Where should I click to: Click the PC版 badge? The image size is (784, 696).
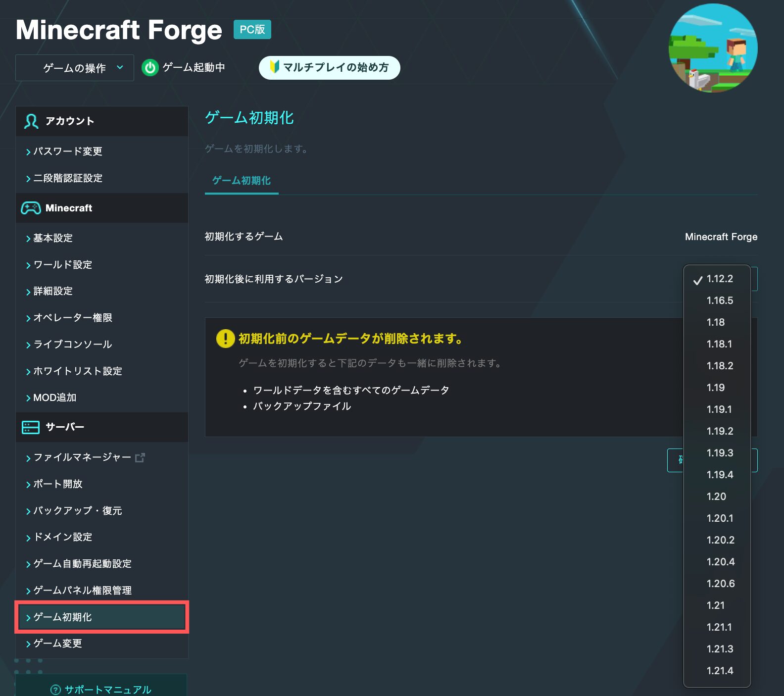click(x=252, y=30)
